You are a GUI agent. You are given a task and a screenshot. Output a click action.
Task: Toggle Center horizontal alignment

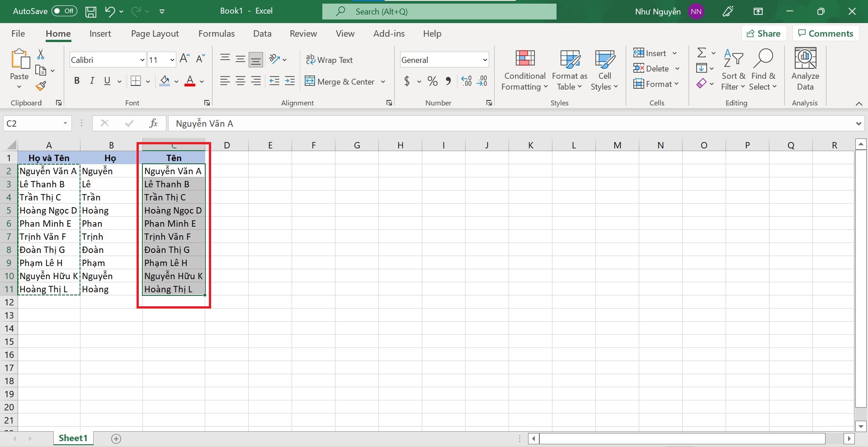[241, 81]
